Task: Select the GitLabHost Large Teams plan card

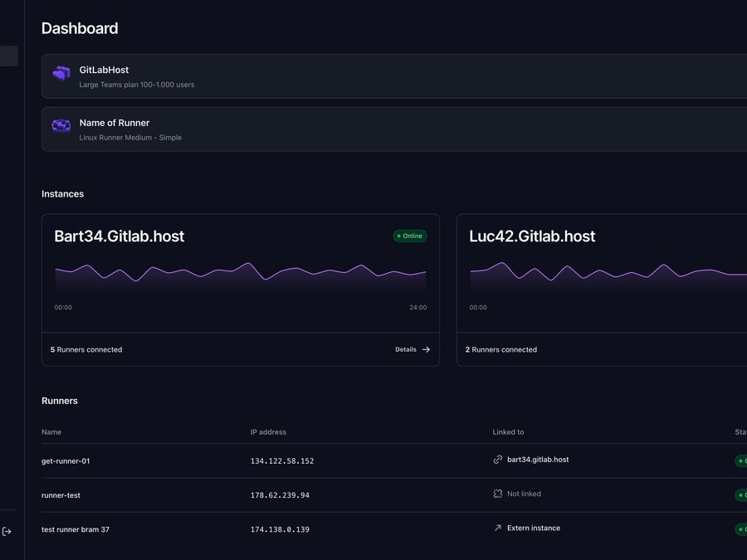Action: (390, 76)
